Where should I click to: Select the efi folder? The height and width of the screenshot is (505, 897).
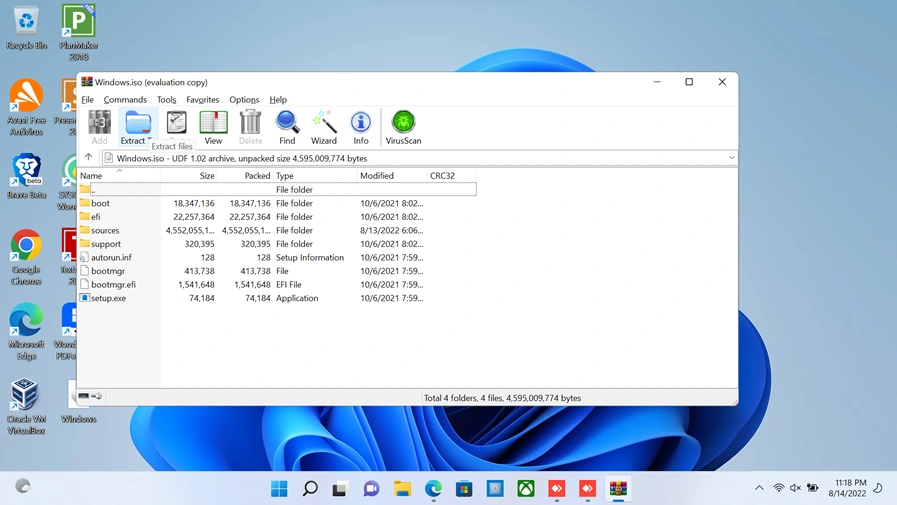click(277, 217)
